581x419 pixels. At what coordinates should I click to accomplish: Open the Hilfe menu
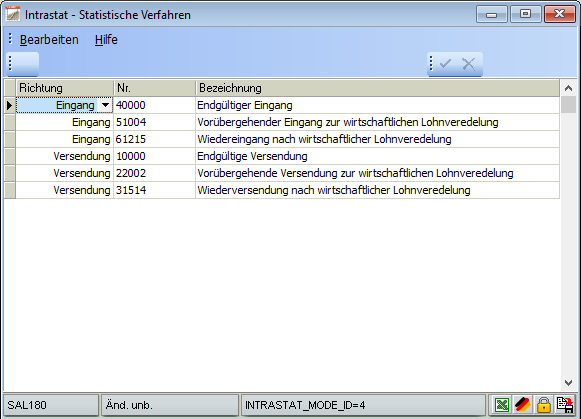click(x=106, y=40)
